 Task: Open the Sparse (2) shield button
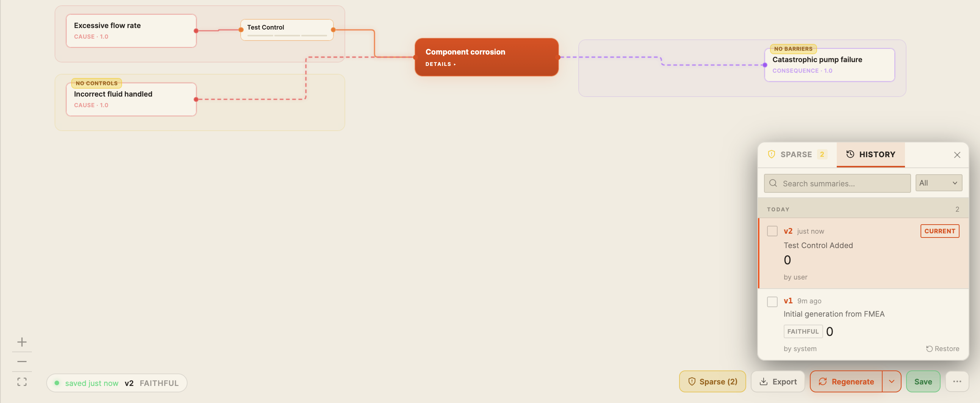click(x=712, y=381)
